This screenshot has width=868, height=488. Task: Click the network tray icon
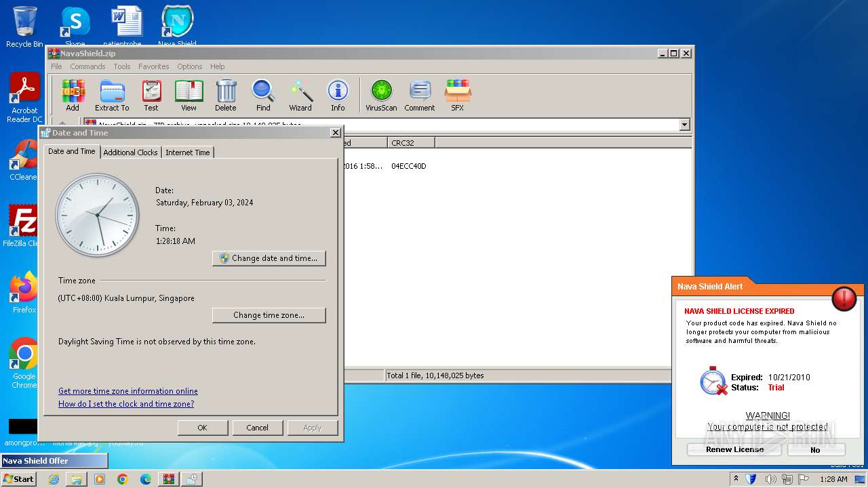[787, 479]
